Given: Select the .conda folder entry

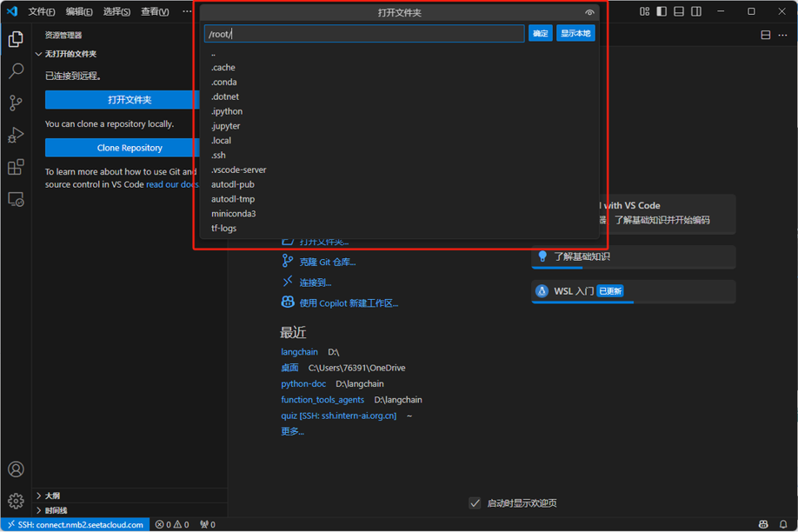Looking at the screenshot, I should 399,82.
